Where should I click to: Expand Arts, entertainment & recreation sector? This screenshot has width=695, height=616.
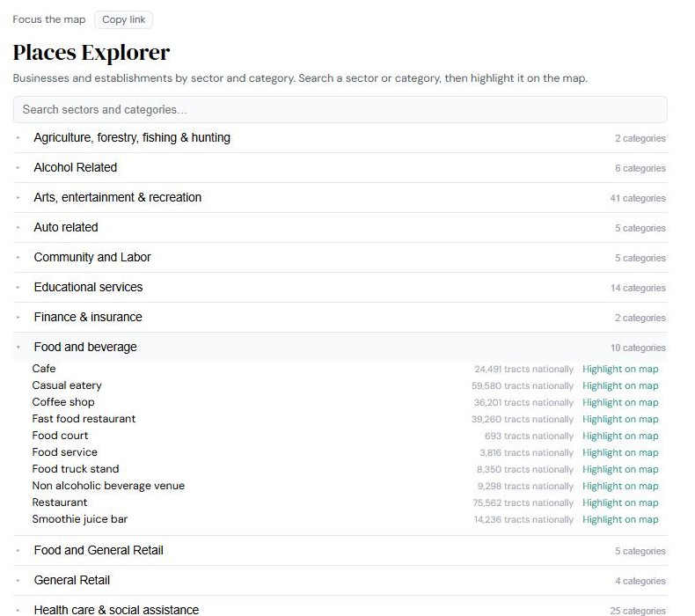coord(340,197)
